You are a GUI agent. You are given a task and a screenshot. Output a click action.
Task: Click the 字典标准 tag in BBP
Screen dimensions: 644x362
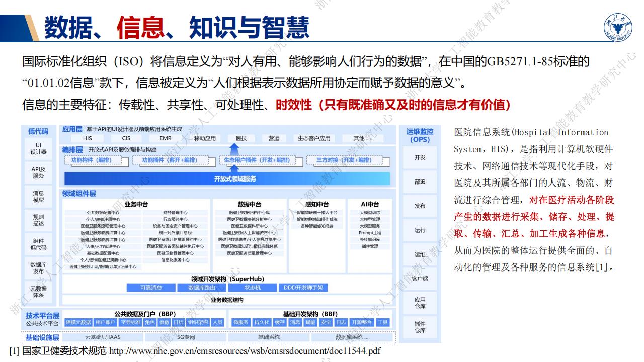click(130, 322)
